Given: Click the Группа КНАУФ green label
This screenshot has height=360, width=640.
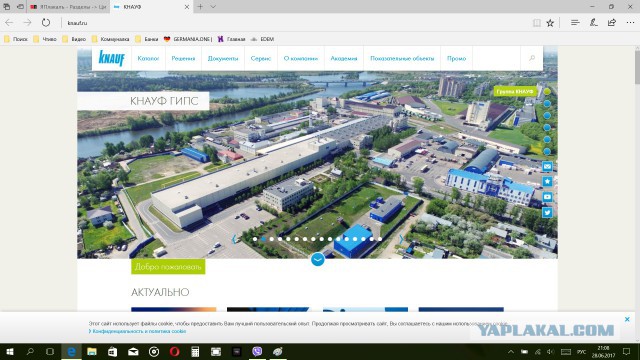Looking at the screenshot, I should pos(515,91).
